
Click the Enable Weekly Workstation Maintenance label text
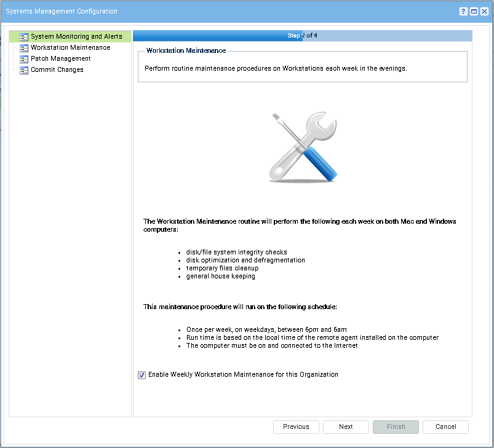(243, 374)
